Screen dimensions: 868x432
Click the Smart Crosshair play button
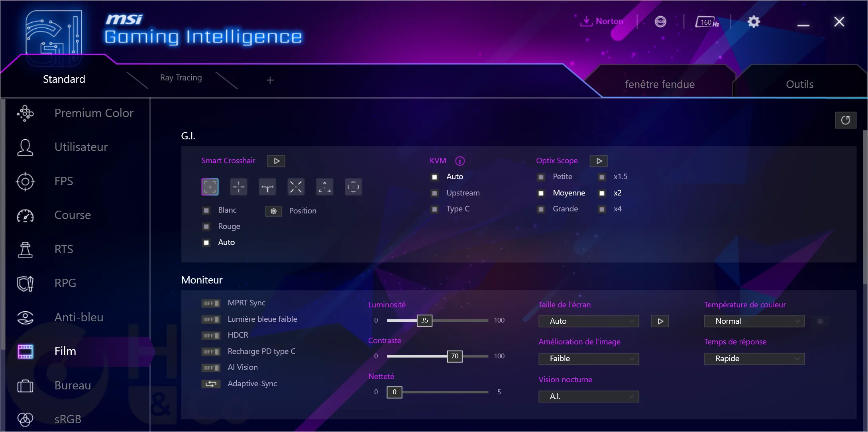tap(276, 160)
